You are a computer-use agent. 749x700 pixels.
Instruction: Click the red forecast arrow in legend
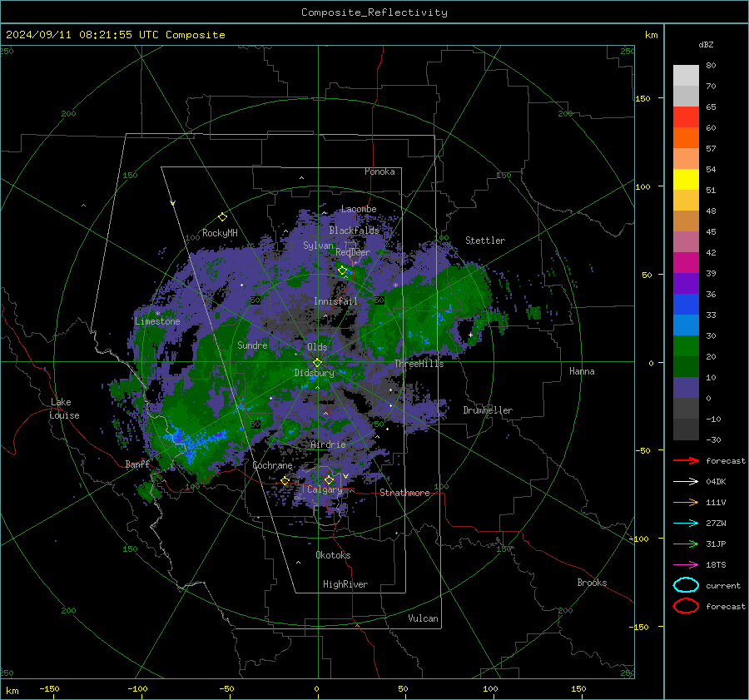(686, 460)
